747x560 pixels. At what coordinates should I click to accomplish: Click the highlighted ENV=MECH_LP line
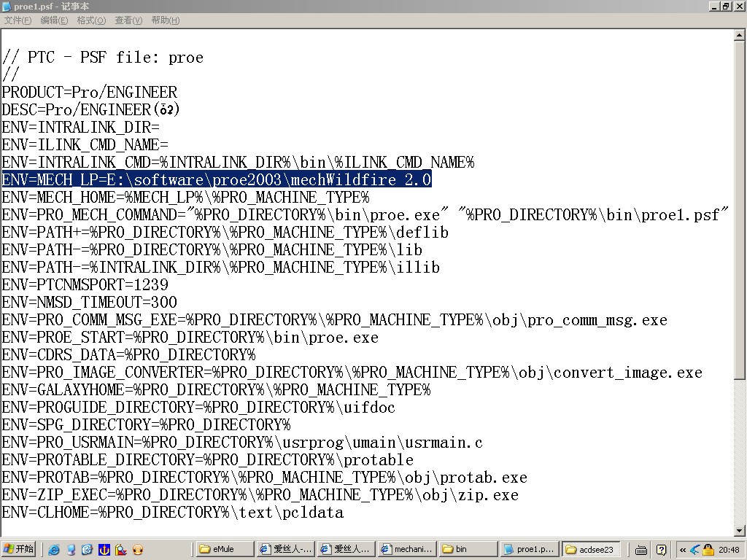(x=217, y=179)
